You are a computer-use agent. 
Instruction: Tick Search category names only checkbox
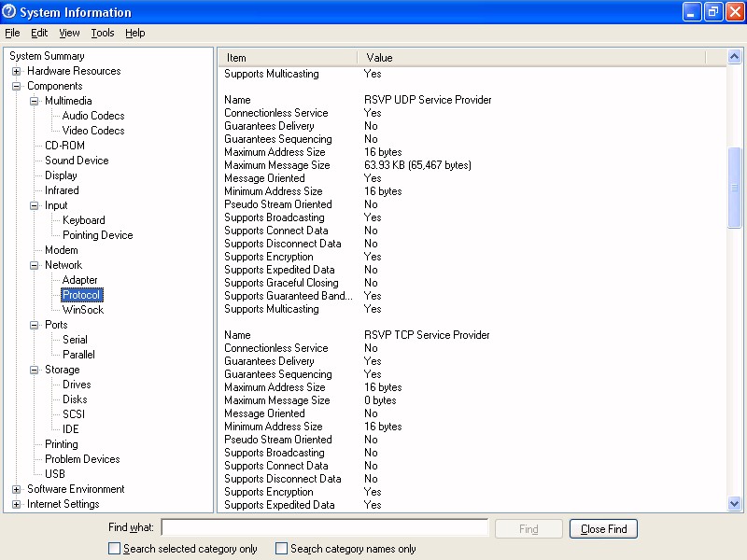click(x=282, y=549)
